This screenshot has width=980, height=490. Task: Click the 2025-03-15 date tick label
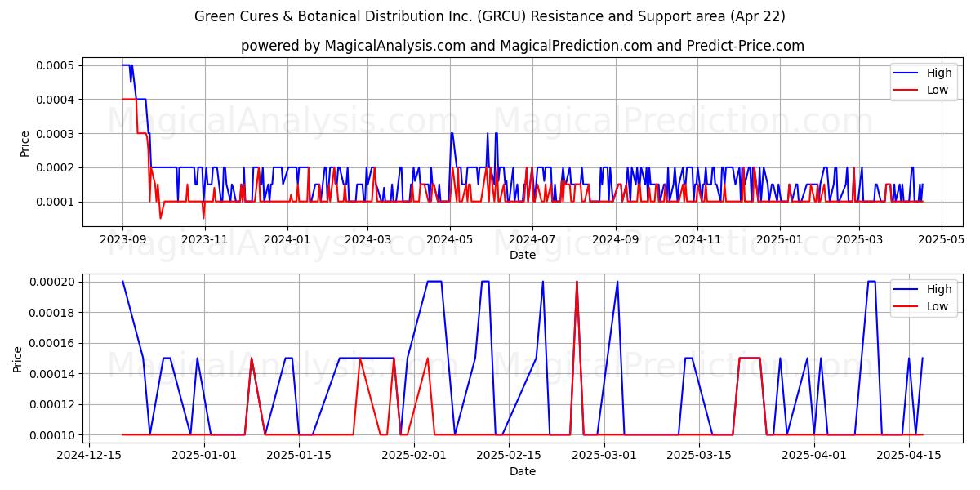tap(698, 456)
